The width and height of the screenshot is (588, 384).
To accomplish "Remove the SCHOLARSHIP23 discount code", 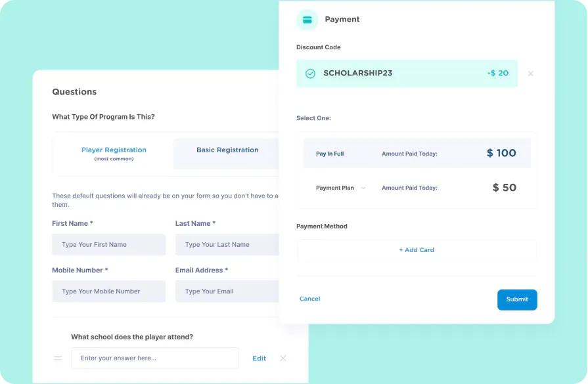I will (531, 74).
